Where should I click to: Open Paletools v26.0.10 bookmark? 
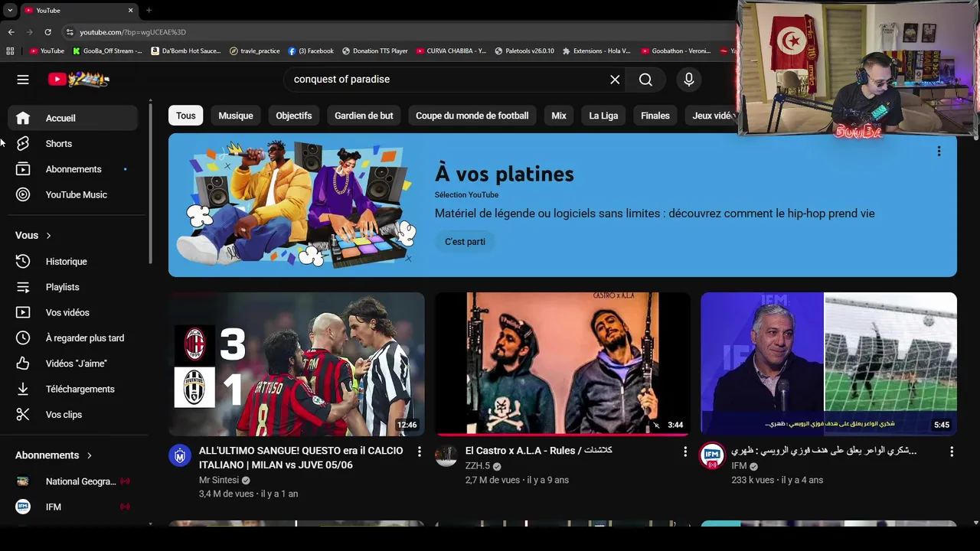(524, 51)
